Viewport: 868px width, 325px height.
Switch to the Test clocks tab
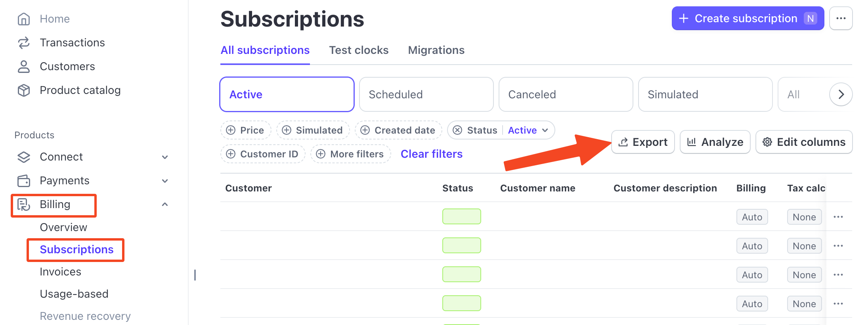pyautogui.click(x=359, y=50)
